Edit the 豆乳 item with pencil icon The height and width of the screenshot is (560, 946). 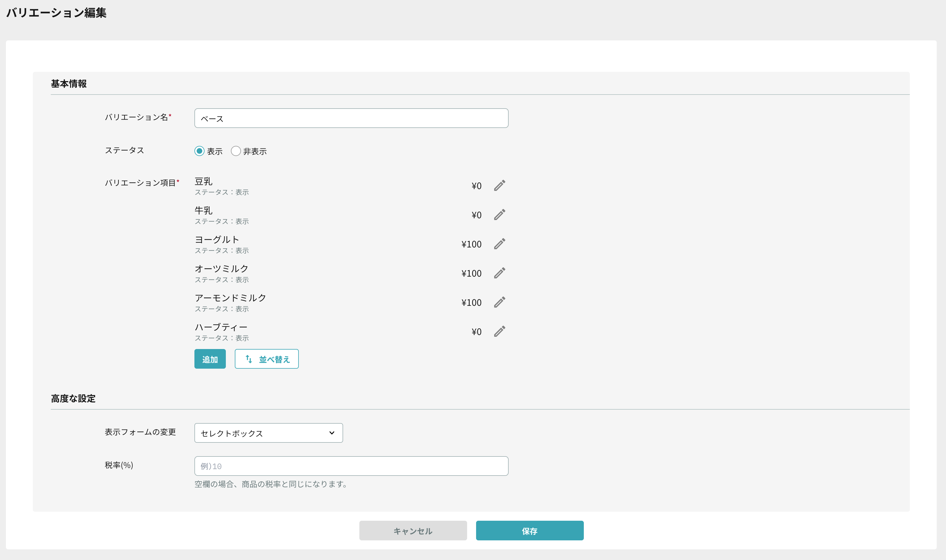tap(499, 186)
